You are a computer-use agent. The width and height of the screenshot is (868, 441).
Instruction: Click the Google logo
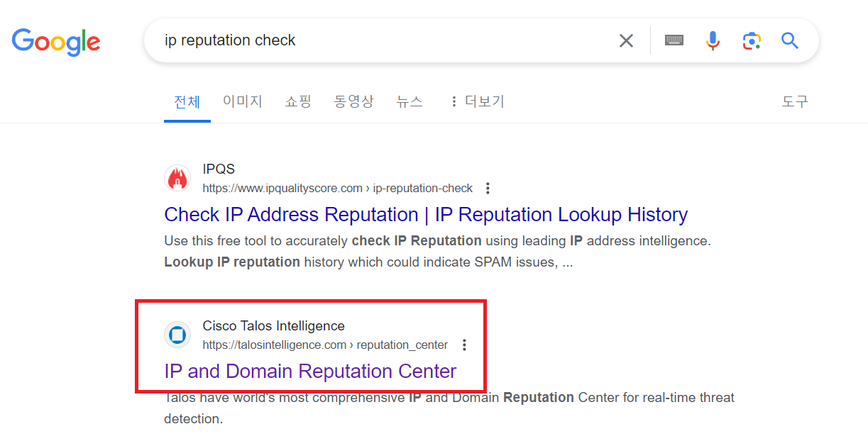(x=56, y=42)
